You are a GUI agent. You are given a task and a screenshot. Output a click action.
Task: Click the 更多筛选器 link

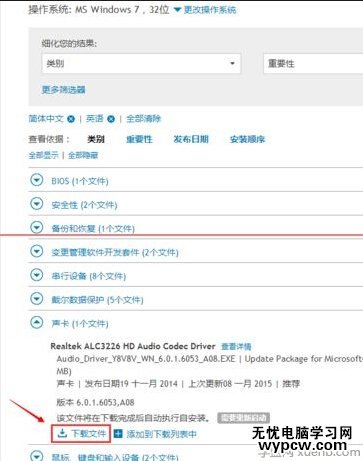point(63,89)
